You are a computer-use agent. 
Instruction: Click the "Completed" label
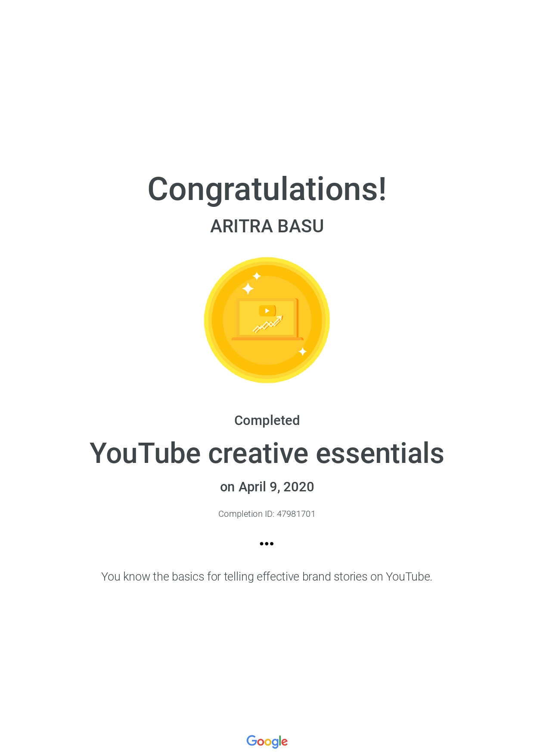pos(267,420)
